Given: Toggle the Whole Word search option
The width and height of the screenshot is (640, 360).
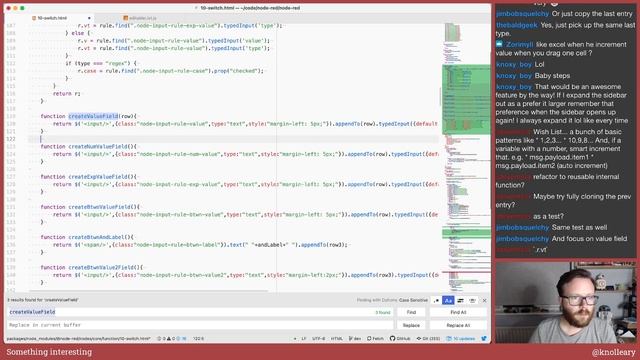Looking at the screenshot, I should pos(472,300).
